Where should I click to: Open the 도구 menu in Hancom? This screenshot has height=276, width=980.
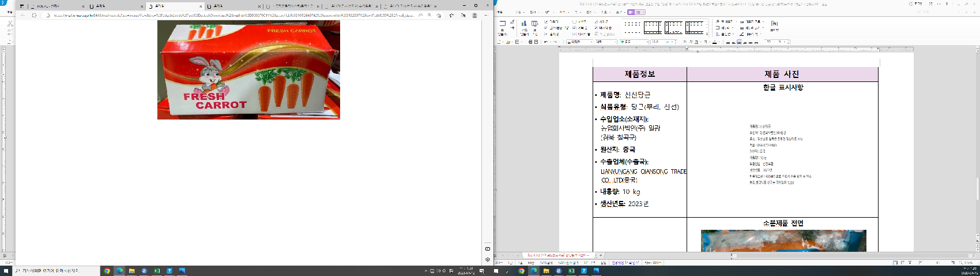click(620, 12)
